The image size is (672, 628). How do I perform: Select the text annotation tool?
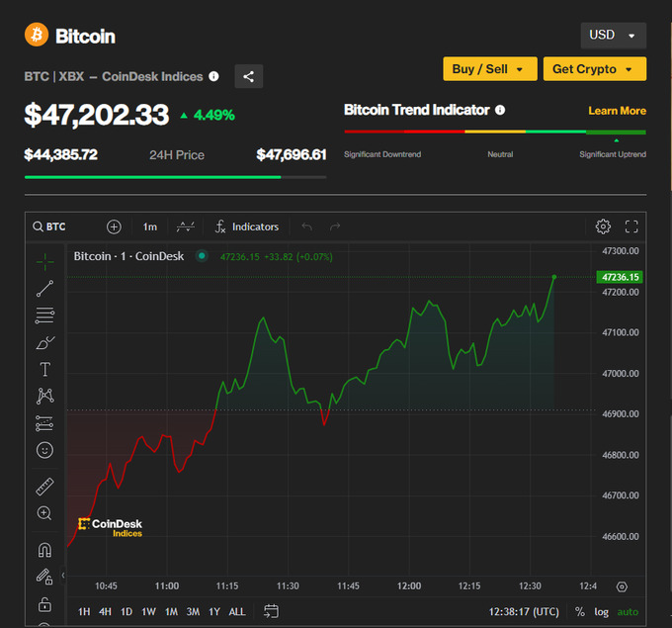point(45,369)
